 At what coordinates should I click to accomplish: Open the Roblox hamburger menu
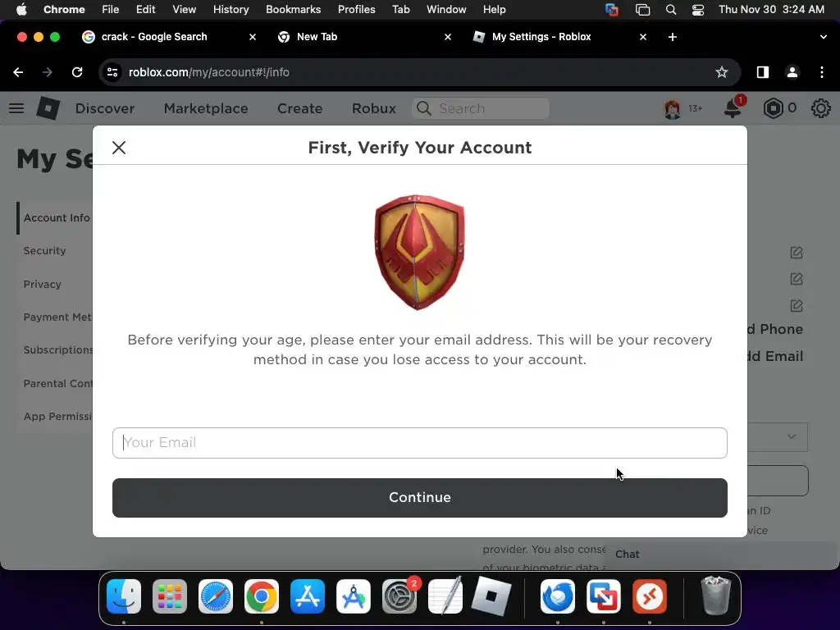click(16, 108)
